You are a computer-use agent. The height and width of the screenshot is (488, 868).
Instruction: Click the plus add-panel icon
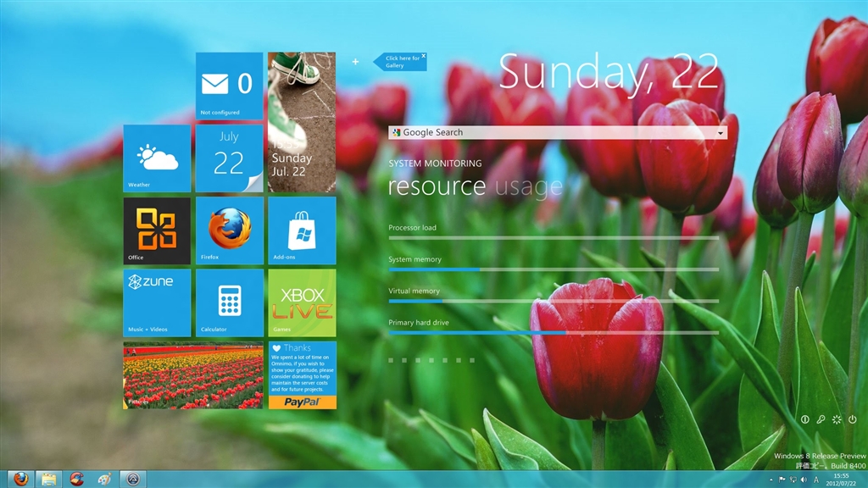coord(355,61)
